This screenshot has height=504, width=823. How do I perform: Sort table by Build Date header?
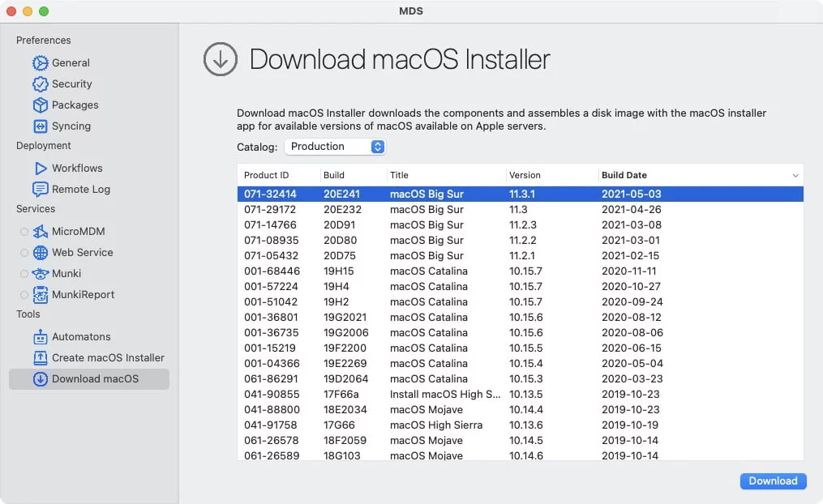(624, 175)
